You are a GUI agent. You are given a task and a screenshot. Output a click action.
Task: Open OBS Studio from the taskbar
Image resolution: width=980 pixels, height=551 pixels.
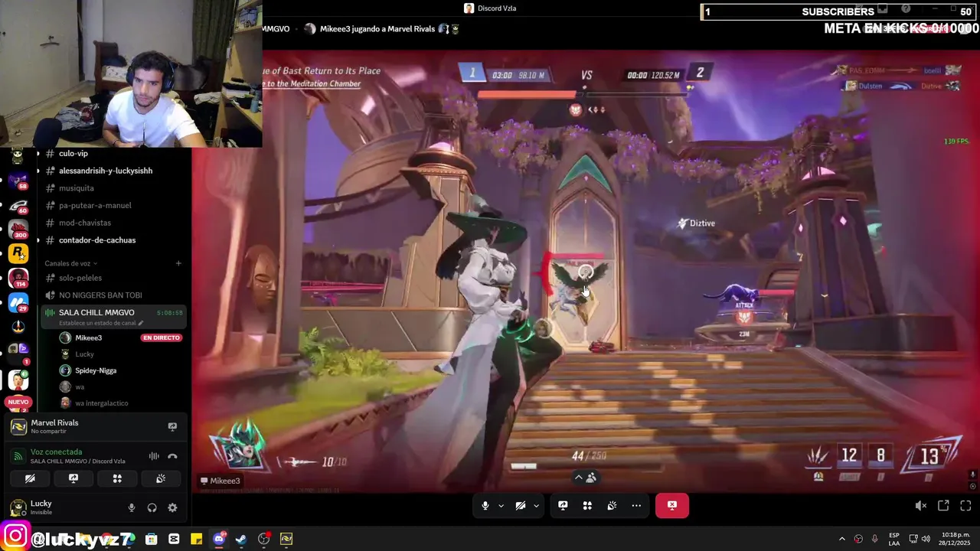click(x=264, y=539)
